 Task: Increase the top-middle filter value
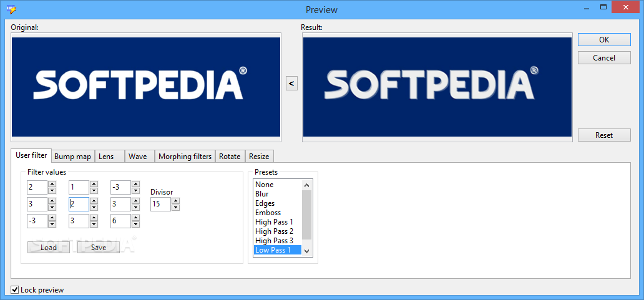[x=94, y=184]
